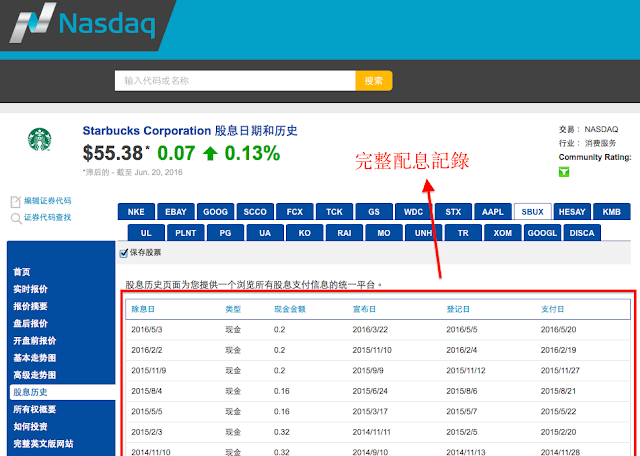Select the STX ticker tab

[x=453, y=211]
